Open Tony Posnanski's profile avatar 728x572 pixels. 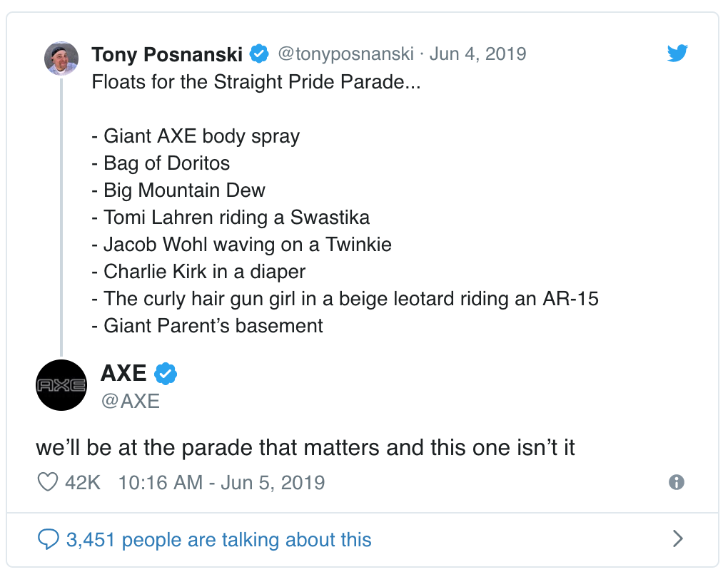coord(61,58)
